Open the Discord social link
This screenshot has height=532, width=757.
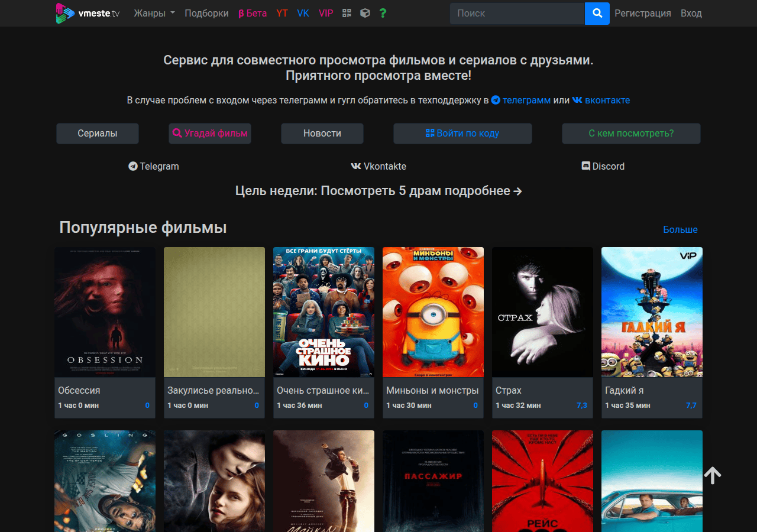point(603,167)
